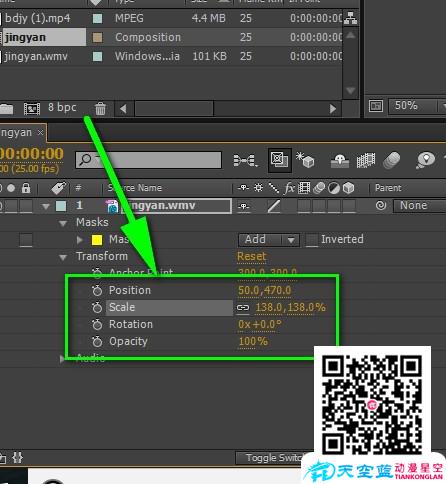Toggle the Frame Blending icon
The width and height of the screenshot is (446, 484).
366,160
